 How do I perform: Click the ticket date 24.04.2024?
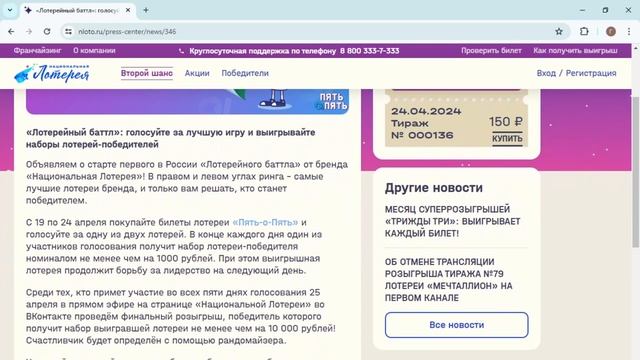pos(426,111)
